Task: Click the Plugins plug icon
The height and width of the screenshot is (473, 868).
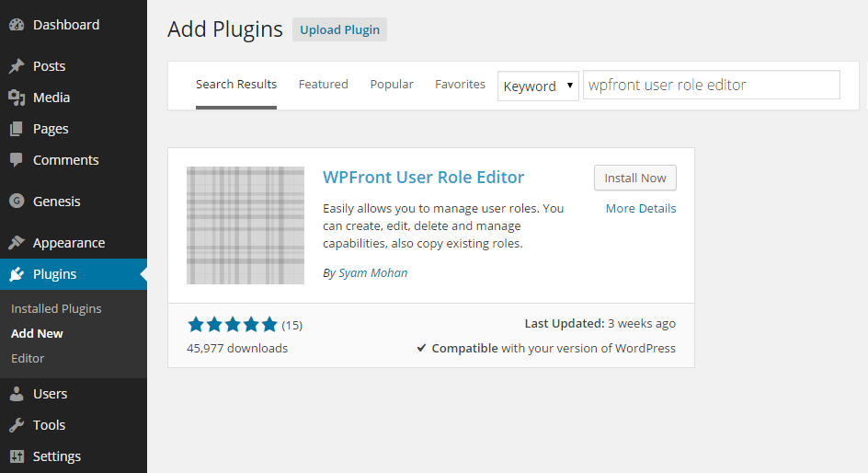Action: coord(17,274)
